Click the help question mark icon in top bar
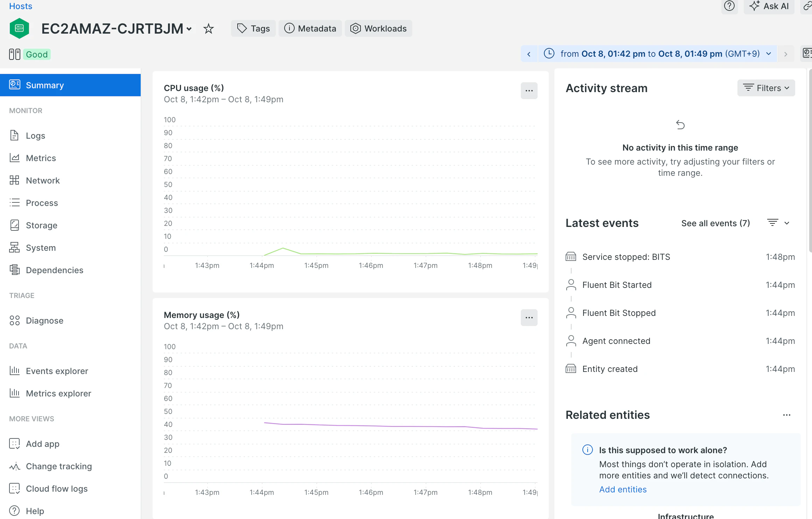This screenshot has width=812, height=519. tap(729, 6)
